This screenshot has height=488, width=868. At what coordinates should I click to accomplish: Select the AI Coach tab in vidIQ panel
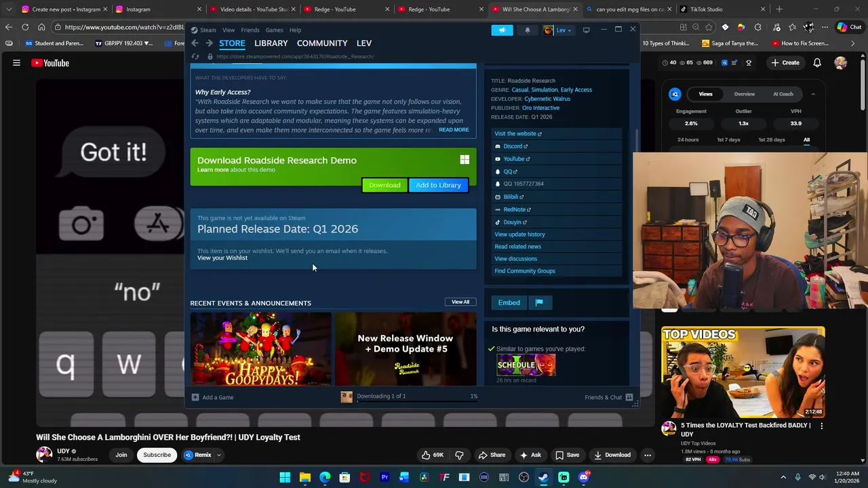(x=783, y=94)
